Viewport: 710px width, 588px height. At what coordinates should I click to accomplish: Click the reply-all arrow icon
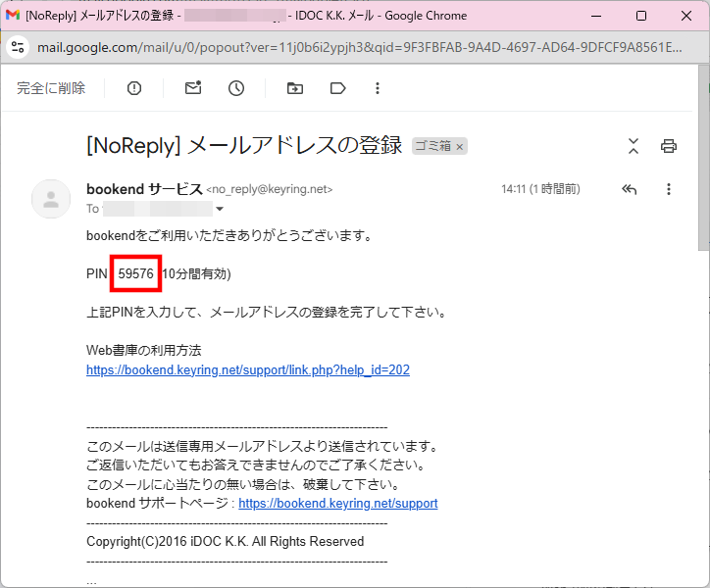(x=630, y=189)
